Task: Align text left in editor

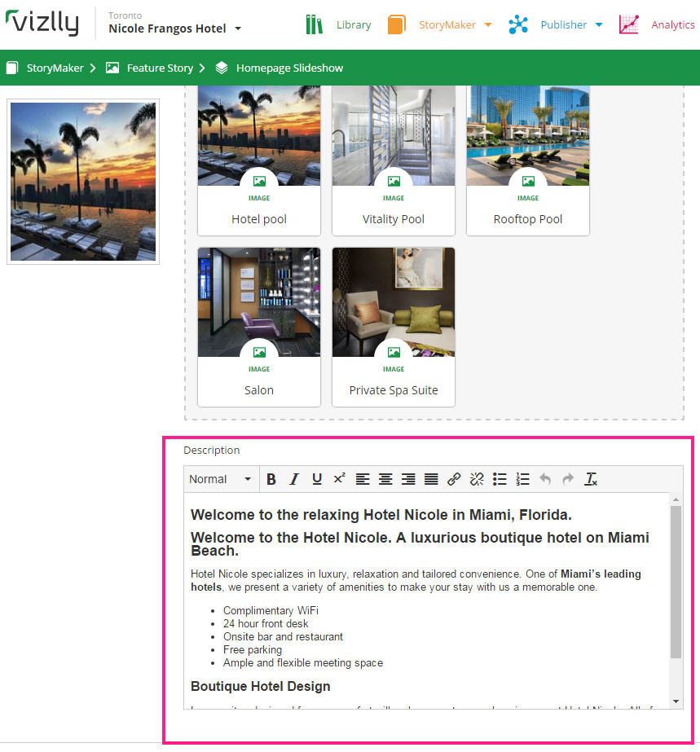Action: 363,478
